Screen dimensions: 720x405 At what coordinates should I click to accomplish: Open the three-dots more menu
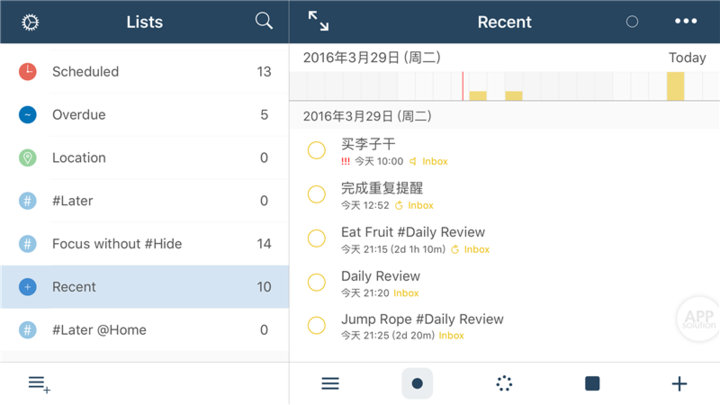point(685,21)
